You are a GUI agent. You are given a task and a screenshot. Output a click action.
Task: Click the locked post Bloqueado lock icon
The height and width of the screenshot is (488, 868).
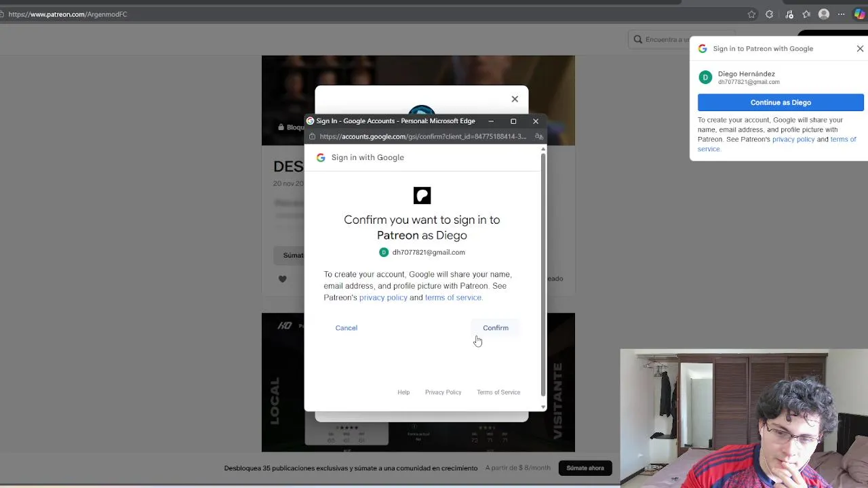point(281,127)
